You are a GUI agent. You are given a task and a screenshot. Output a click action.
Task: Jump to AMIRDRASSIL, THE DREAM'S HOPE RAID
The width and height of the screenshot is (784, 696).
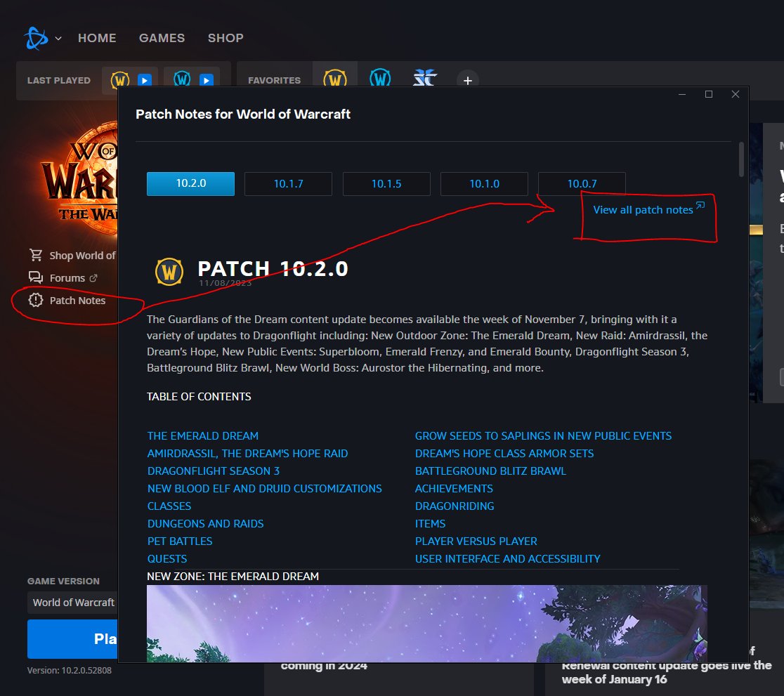click(247, 454)
